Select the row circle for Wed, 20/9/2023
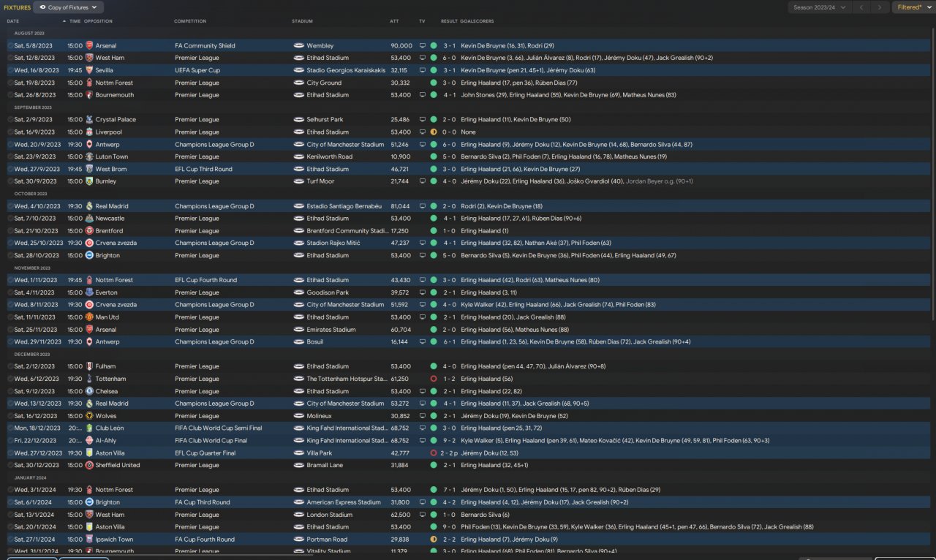 (10, 145)
